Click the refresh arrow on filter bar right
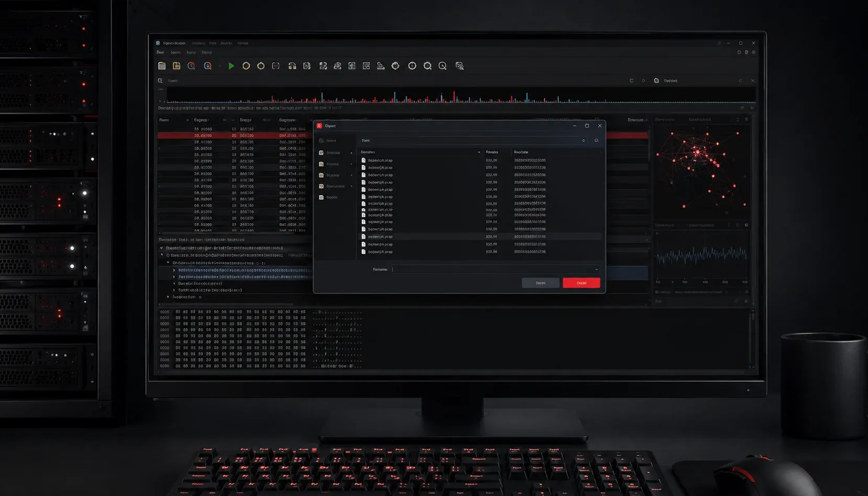The image size is (868, 496). click(x=632, y=81)
